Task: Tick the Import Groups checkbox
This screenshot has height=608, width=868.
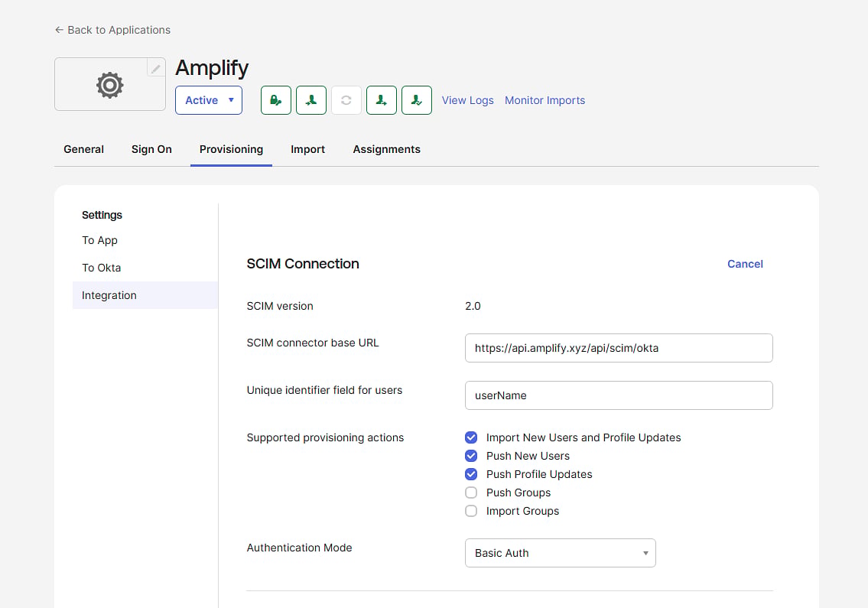Action: (x=471, y=511)
